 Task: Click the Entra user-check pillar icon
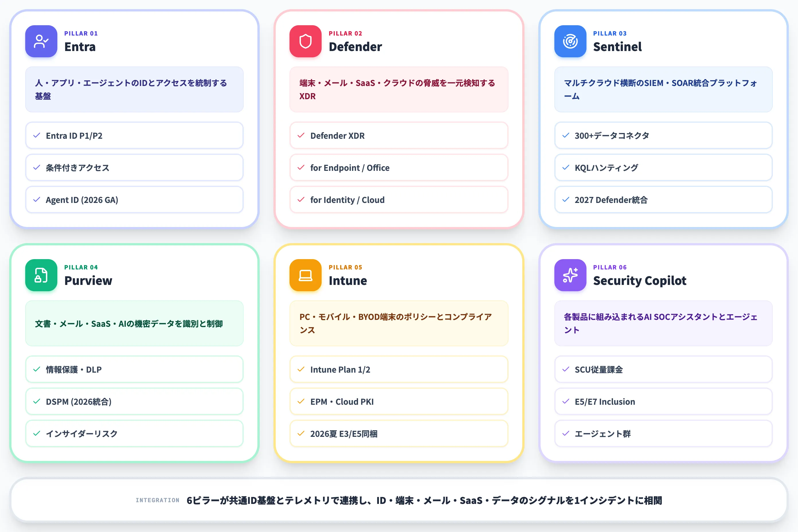coord(41,41)
